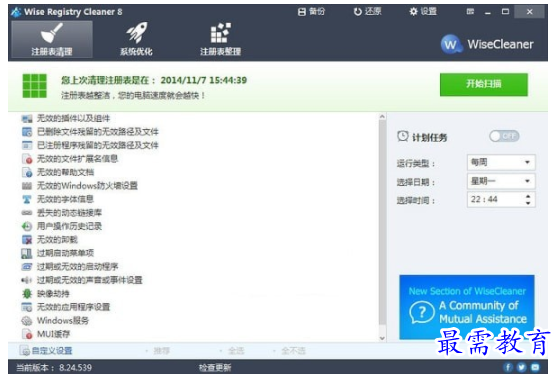Open the 注册表清理 tab
Viewport: 559px width, 374px height.
(52, 39)
